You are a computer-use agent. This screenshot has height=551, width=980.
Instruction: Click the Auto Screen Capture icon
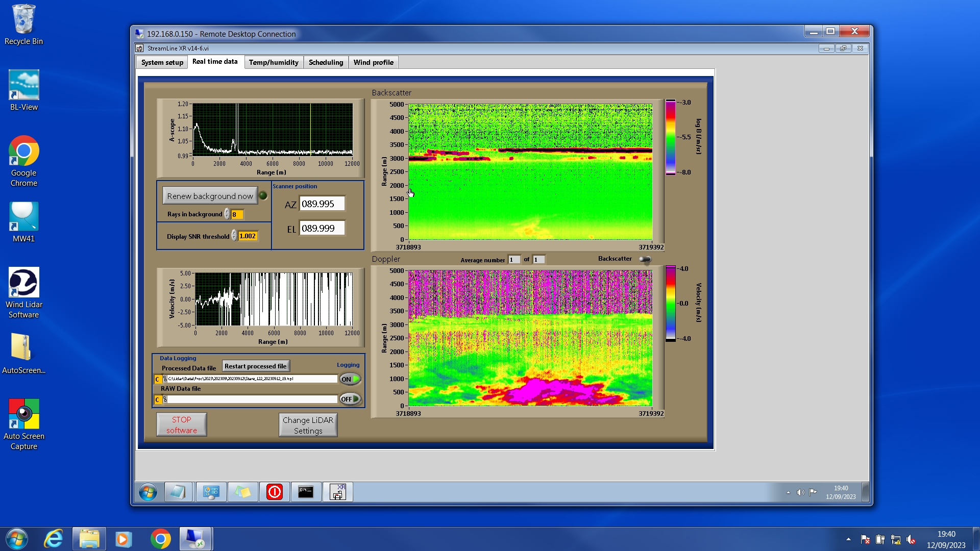click(23, 414)
